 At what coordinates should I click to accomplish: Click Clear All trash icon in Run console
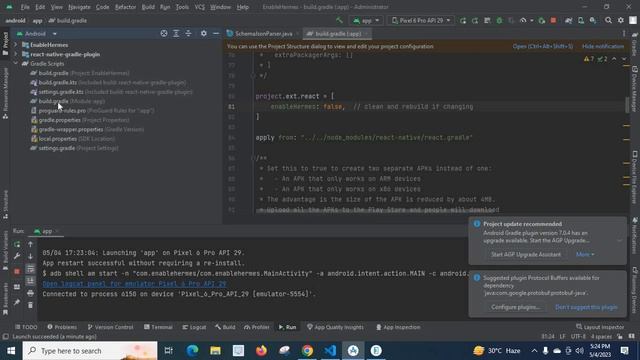(30, 305)
